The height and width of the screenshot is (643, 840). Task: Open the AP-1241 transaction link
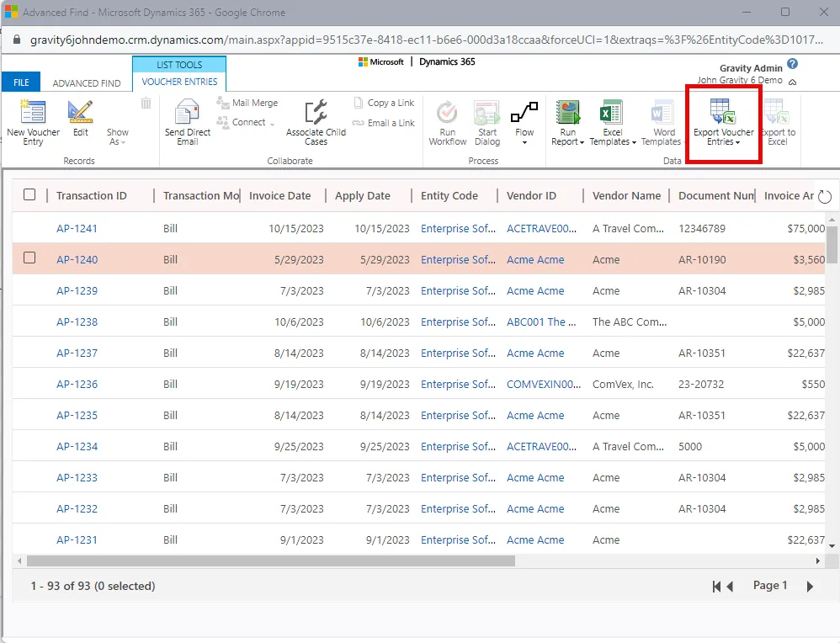coord(77,228)
